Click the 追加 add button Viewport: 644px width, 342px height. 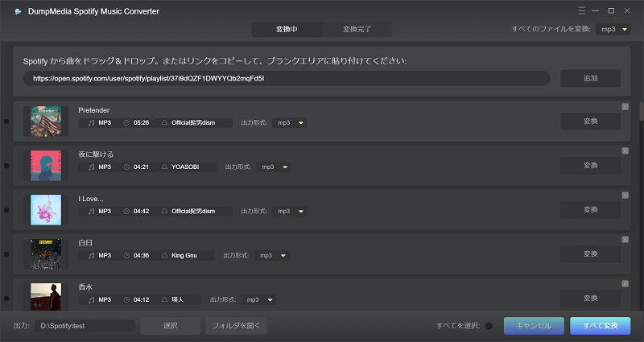pos(590,78)
